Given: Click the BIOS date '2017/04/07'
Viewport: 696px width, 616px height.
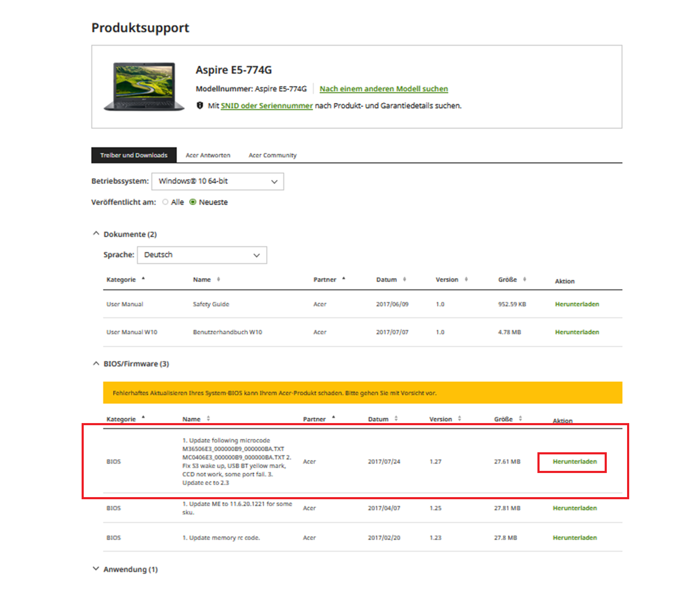Looking at the screenshot, I should (384, 508).
